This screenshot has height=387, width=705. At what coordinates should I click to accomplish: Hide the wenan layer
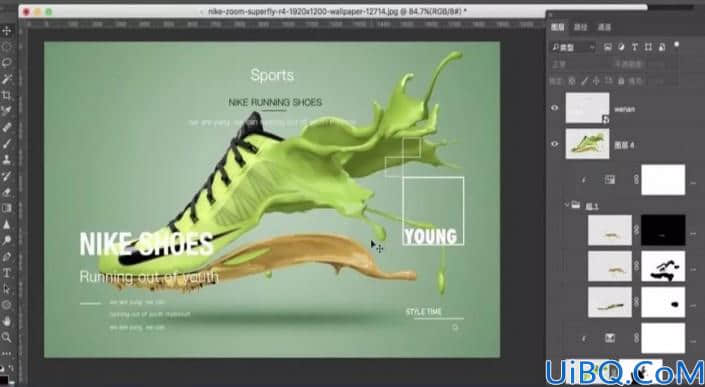pos(555,108)
